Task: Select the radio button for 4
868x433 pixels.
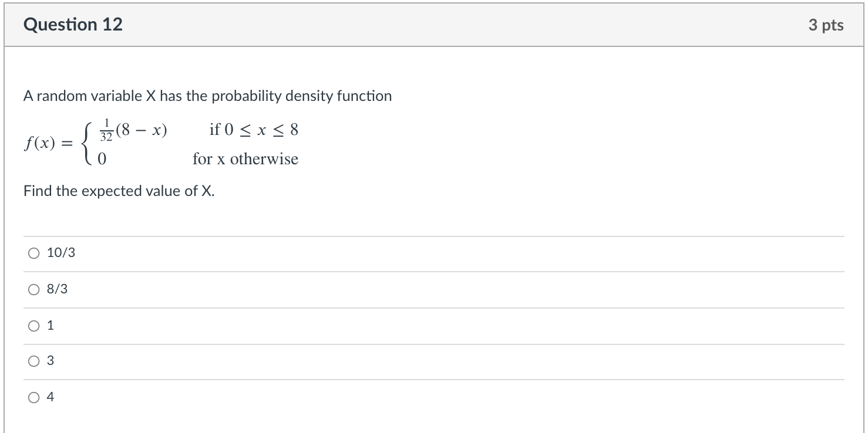Action: coord(33,398)
